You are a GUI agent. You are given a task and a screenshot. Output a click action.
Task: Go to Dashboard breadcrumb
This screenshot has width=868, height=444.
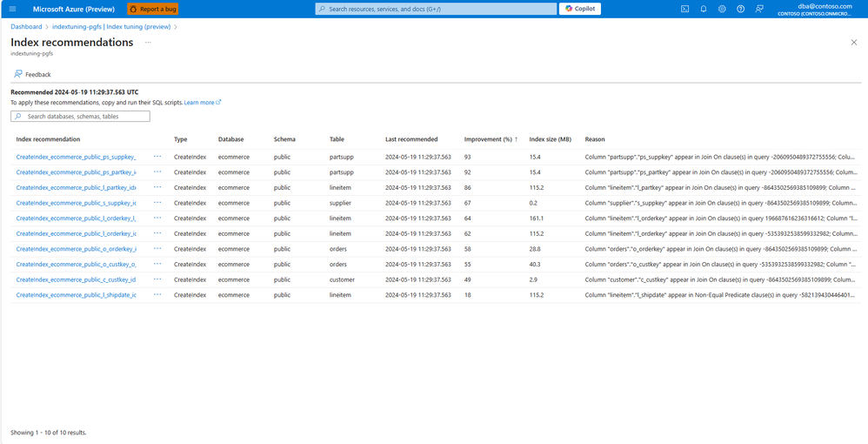pos(26,27)
